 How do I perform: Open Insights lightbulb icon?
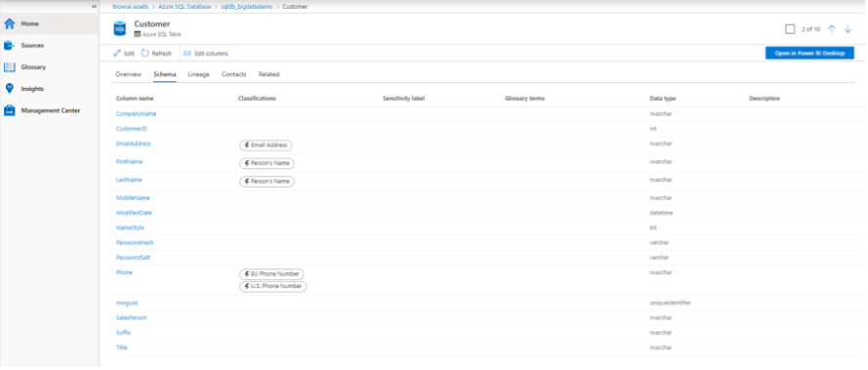tap(10, 89)
